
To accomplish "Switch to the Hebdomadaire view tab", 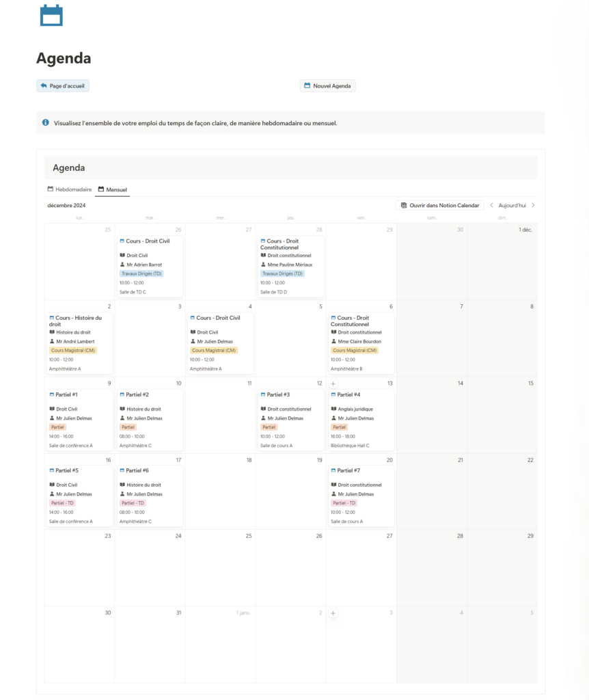I will tap(69, 189).
